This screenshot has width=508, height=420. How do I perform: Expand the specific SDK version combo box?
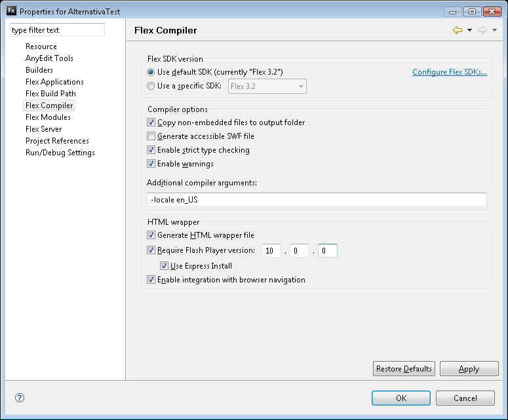267,86
